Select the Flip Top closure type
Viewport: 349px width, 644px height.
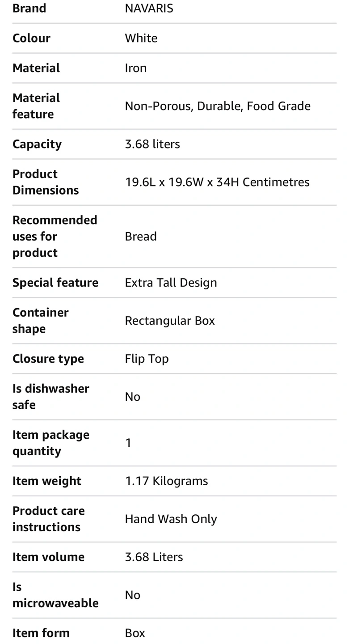[147, 359]
